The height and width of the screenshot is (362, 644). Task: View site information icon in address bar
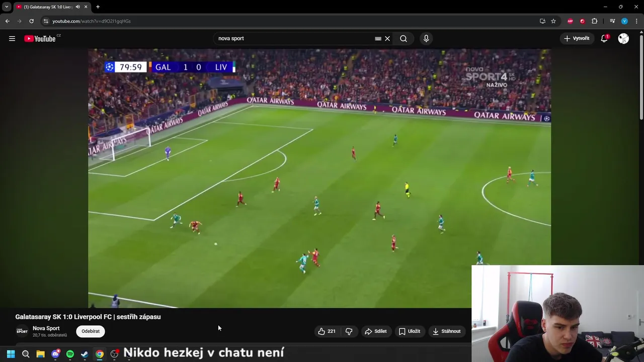point(46,21)
